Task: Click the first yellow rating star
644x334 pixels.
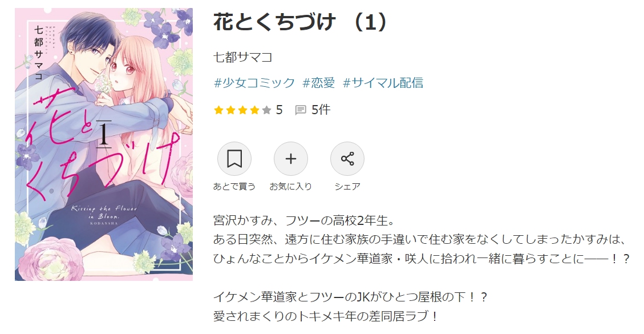Action: (219, 110)
